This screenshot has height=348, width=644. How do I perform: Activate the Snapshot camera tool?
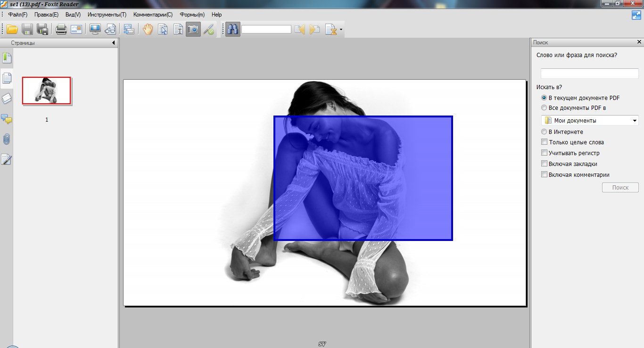click(193, 30)
